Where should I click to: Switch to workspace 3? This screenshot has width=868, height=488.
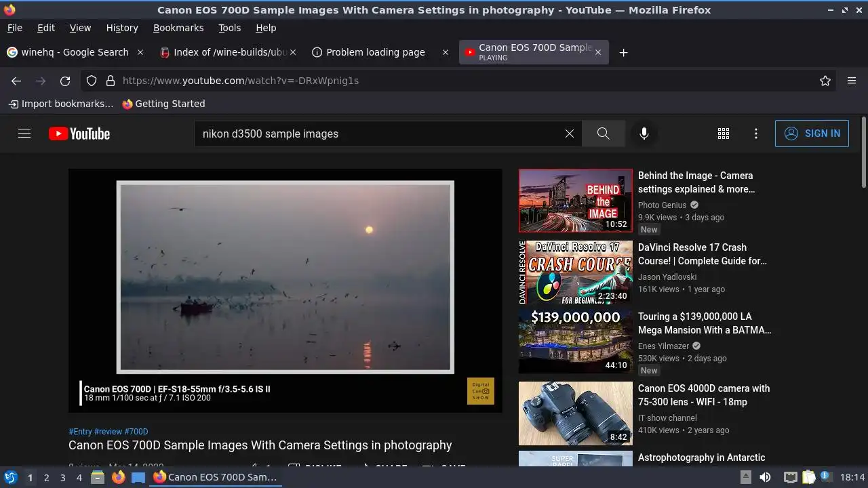[62, 477]
